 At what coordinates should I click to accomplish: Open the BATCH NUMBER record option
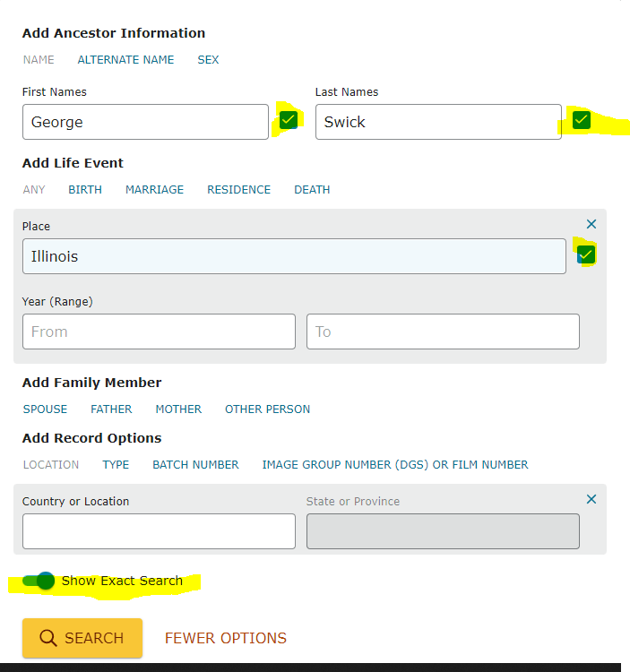coord(195,464)
